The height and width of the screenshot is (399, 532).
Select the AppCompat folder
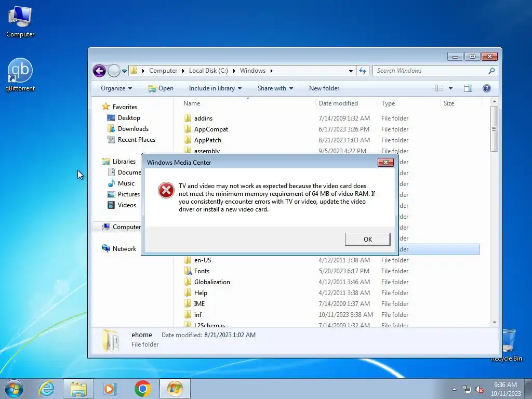click(211, 129)
